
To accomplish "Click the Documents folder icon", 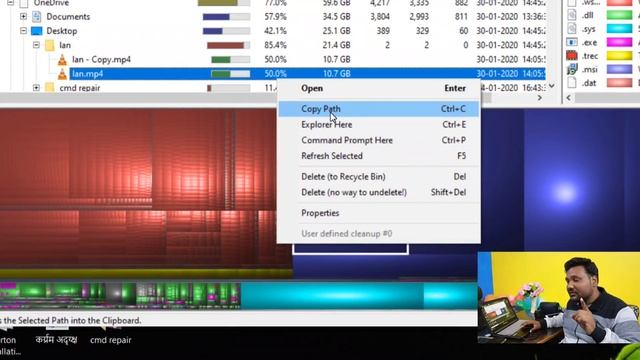I will (x=37, y=17).
